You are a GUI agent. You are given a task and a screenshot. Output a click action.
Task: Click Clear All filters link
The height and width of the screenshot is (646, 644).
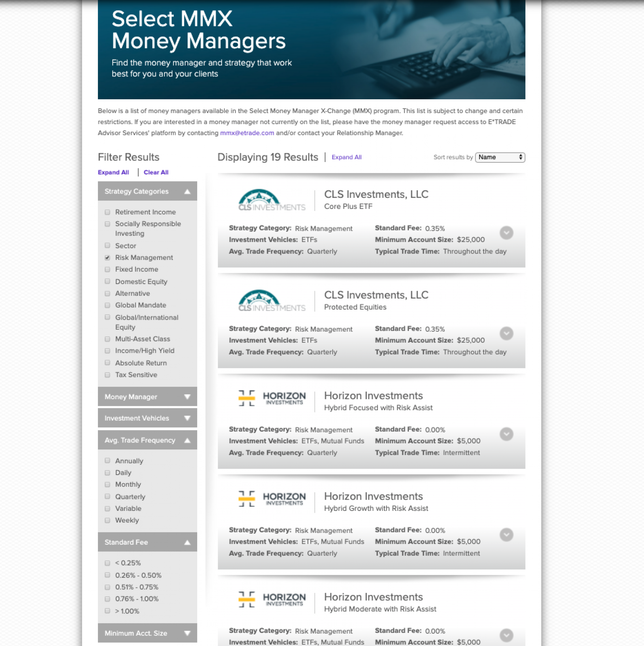[156, 172]
